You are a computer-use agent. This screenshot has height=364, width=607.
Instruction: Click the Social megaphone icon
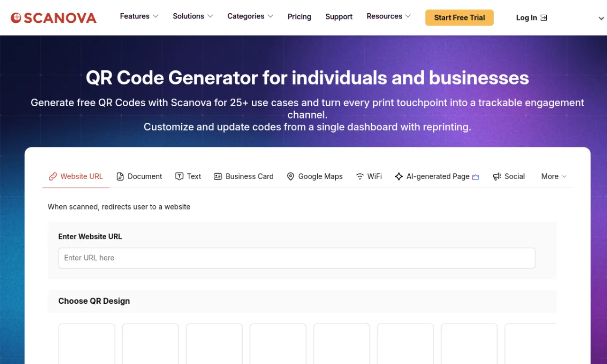tap(497, 176)
